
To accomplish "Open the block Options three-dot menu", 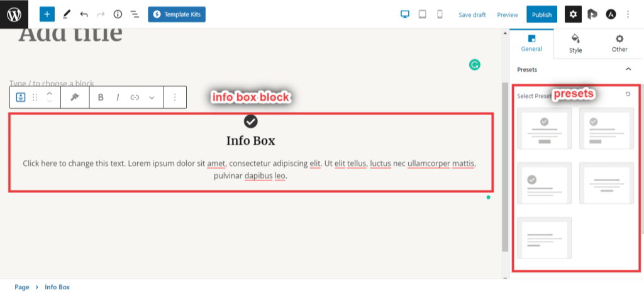I will 175,97.
